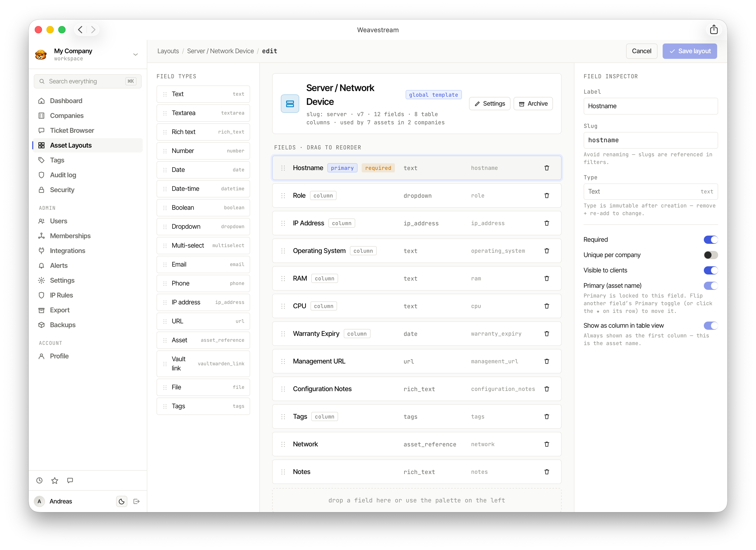
Task: Remove the Warranty Expiry field
Action: pos(547,334)
